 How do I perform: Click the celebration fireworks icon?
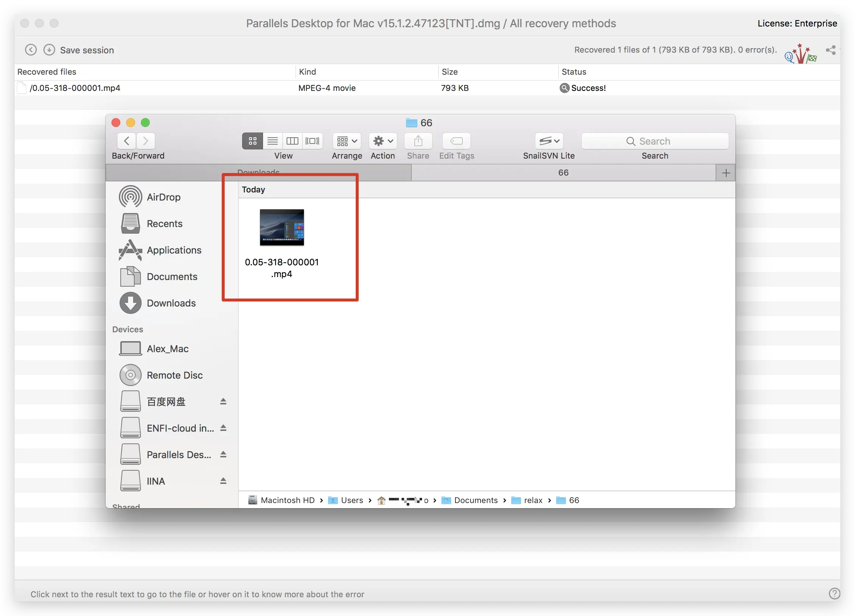click(x=801, y=54)
